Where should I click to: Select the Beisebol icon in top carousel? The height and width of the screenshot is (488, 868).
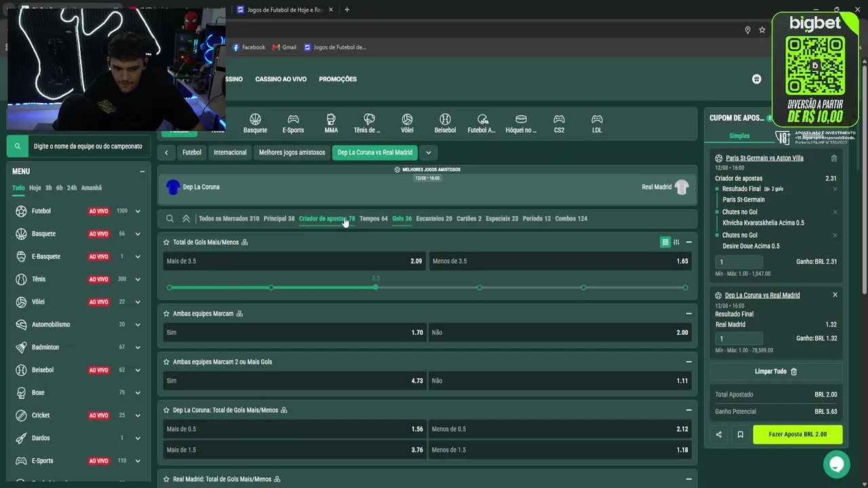point(445,123)
